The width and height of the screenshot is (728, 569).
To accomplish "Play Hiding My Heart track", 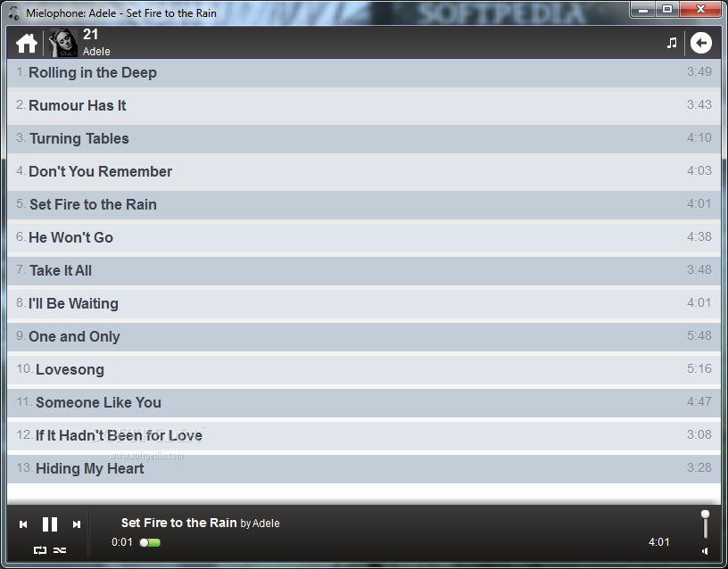I will pos(364,469).
